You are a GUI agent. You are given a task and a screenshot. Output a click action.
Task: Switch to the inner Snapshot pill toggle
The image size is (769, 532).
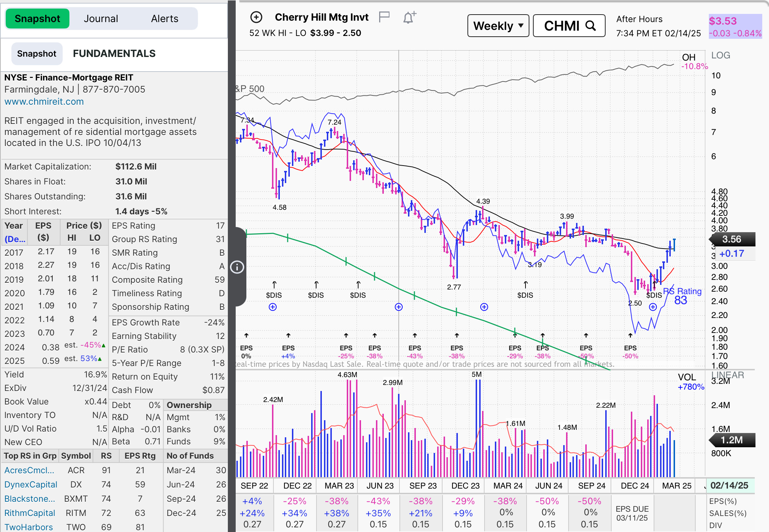(37, 54)
